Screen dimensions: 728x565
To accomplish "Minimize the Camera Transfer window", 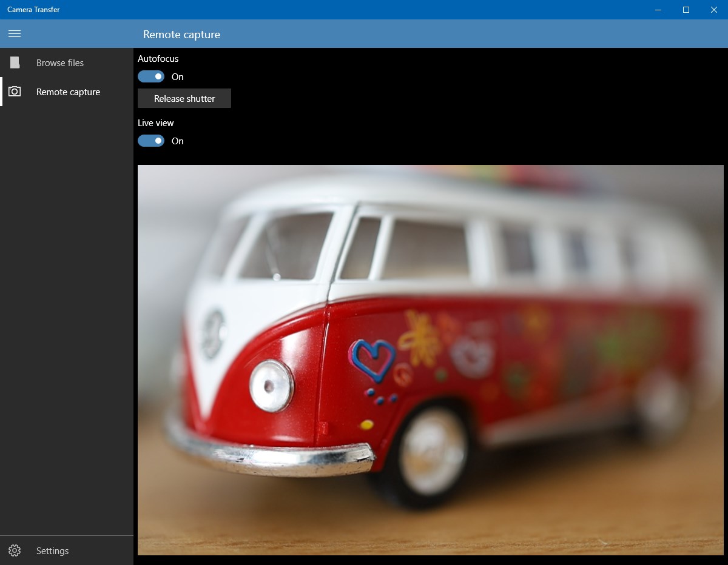I will coord(658,10).
